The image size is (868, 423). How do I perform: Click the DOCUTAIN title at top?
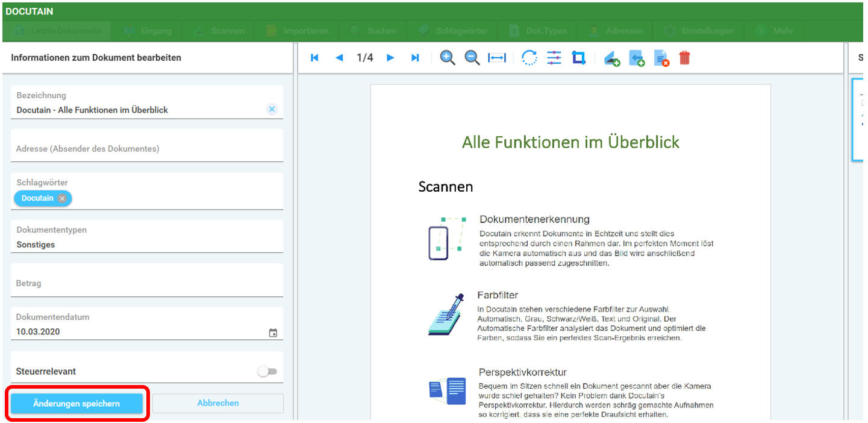click(x=30, y=11)
